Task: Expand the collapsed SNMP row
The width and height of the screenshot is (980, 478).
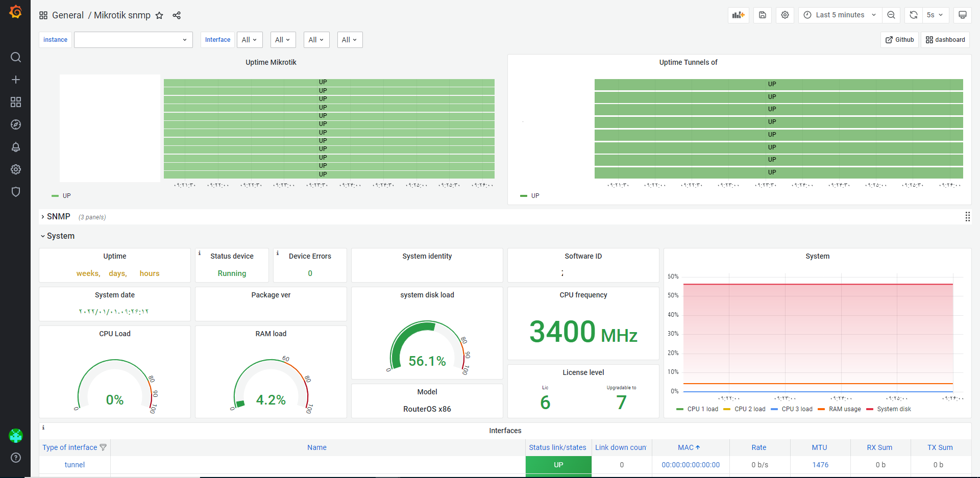Action: (58, 217)
